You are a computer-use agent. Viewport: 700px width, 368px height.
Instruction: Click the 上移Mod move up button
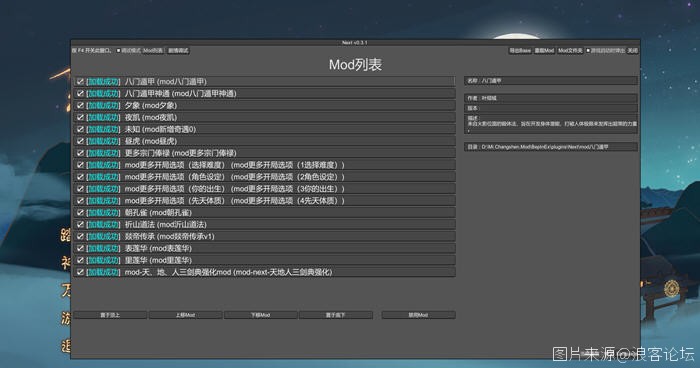point(185,315)
